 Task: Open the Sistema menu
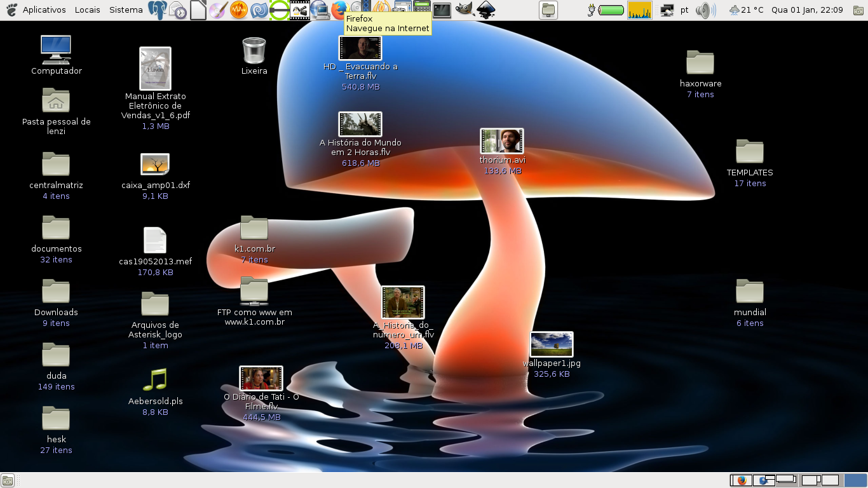coord(126,10)
